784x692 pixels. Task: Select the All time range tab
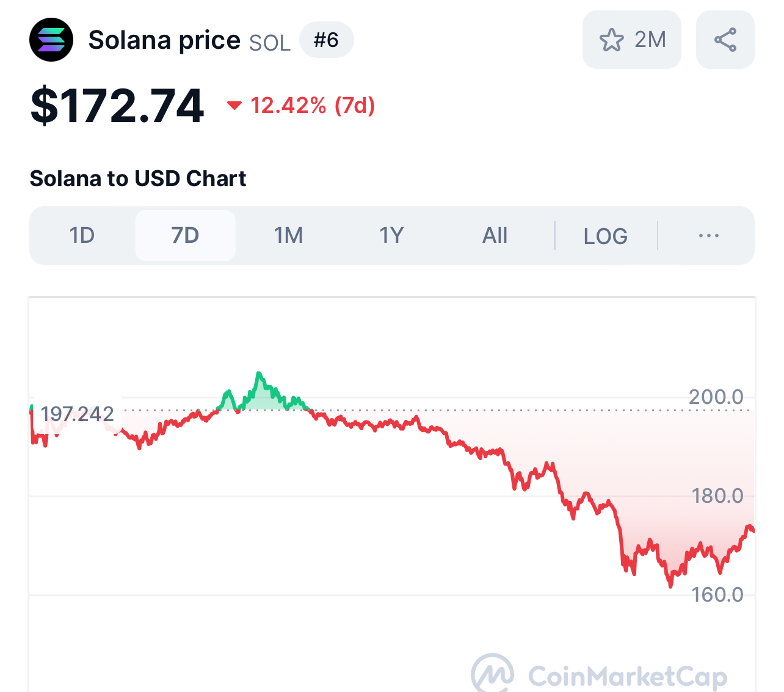click(x=495, y=236)
